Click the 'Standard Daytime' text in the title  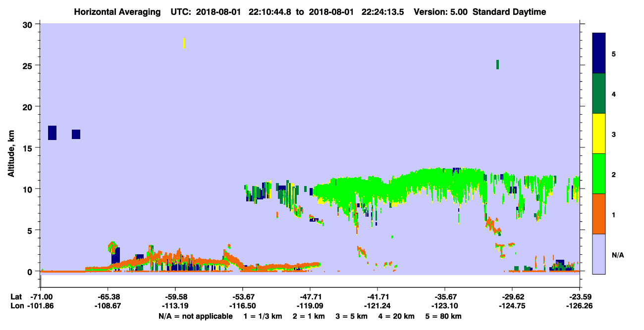(509, 12)
